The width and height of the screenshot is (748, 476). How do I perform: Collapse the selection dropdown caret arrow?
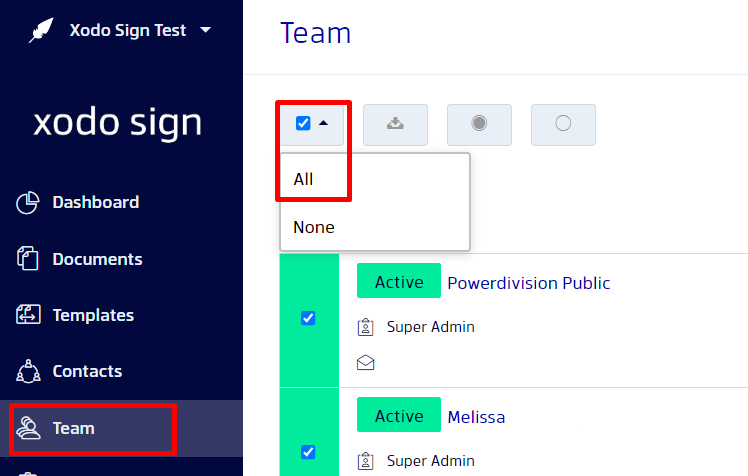pyautogui.click(x=323, y=123)
